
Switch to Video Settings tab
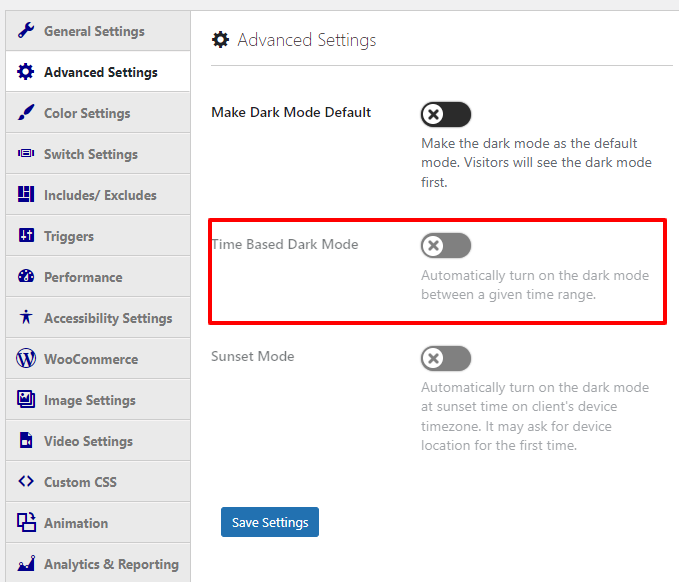[x=98, y=440]
